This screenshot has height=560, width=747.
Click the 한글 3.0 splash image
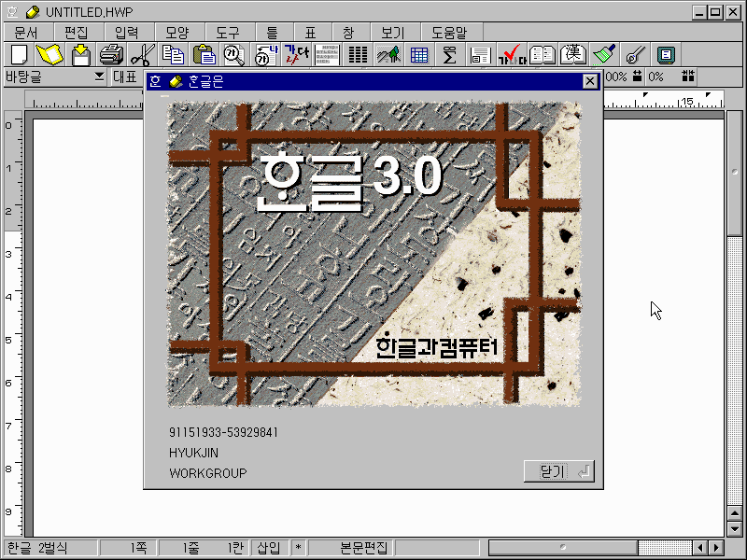[x=374, y=254]
